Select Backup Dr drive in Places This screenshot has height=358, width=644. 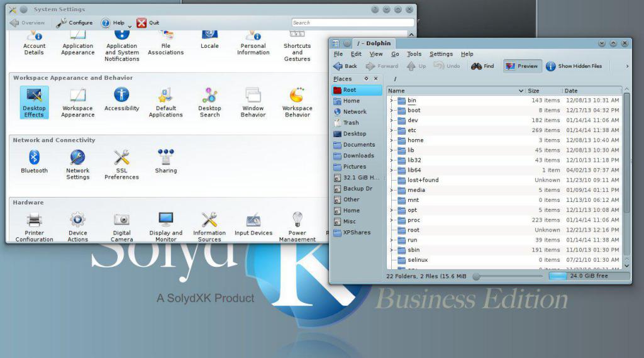click(357, 189)
